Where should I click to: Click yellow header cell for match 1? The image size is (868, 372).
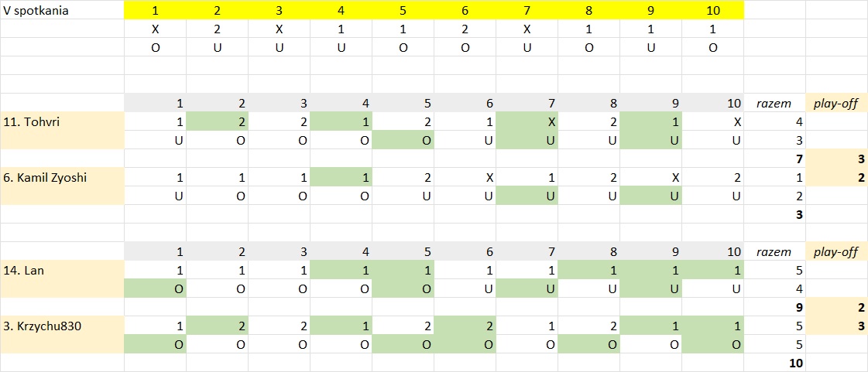155,10
